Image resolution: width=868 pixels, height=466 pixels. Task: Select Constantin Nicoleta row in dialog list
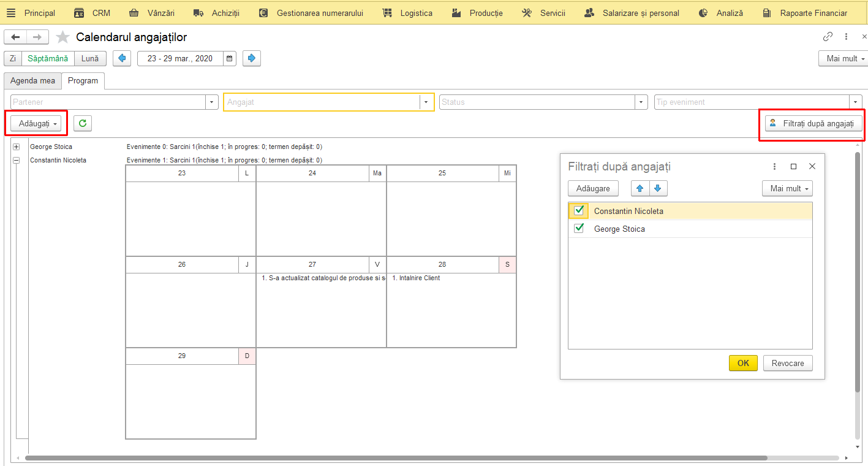pyautogui.click(x=690, y=211)
